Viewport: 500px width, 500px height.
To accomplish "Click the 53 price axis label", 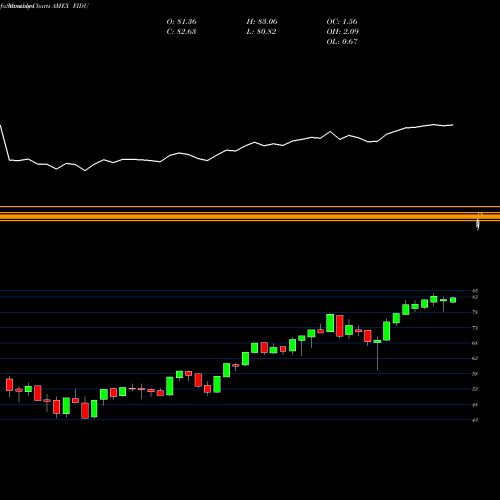I will tap(475, 389).
